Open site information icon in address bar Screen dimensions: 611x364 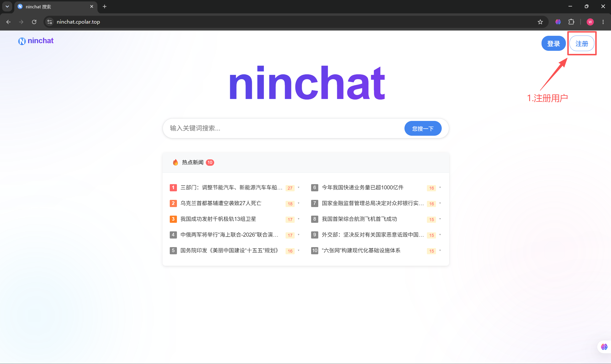(x=50, y=22)
